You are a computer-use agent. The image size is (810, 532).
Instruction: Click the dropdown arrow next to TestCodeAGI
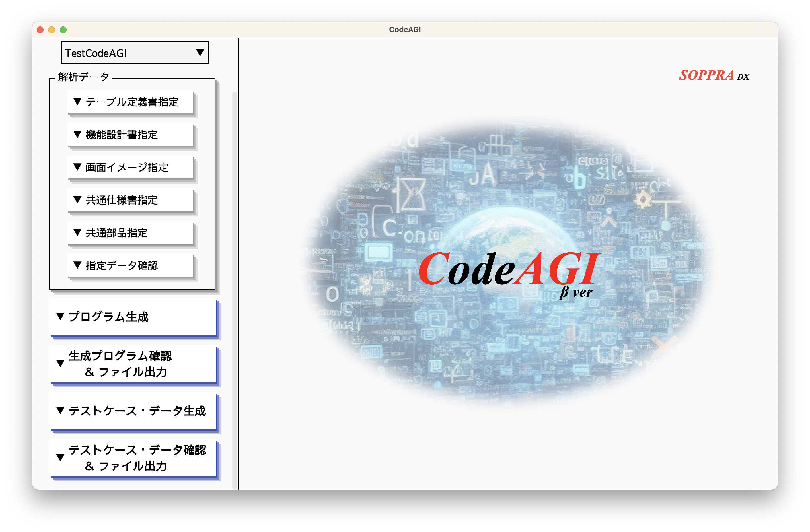200,53
